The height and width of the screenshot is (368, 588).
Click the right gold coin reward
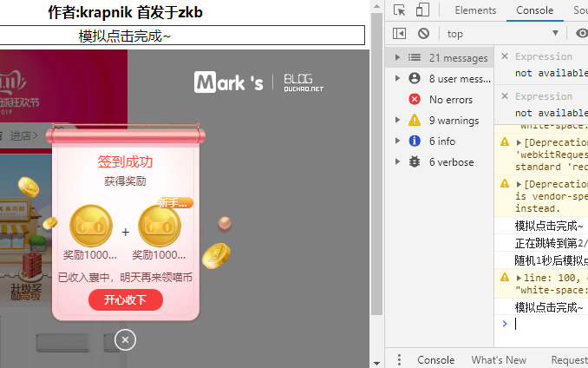[160, 227]
